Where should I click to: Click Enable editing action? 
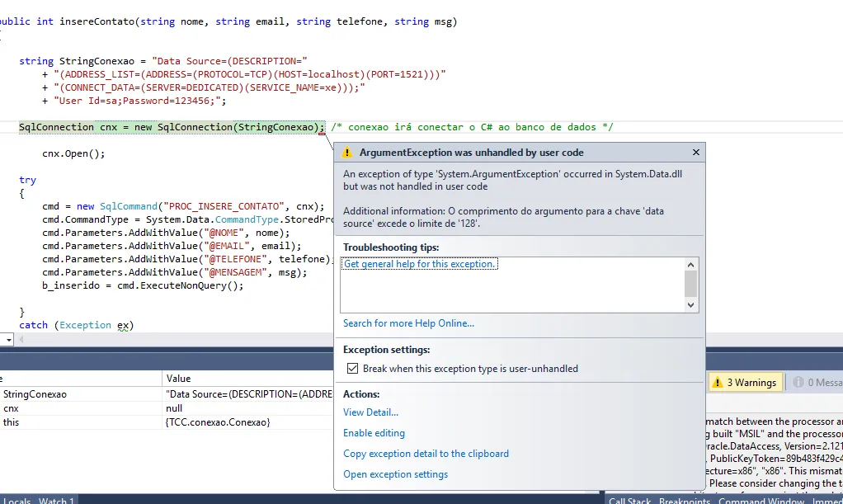[374, 433]
